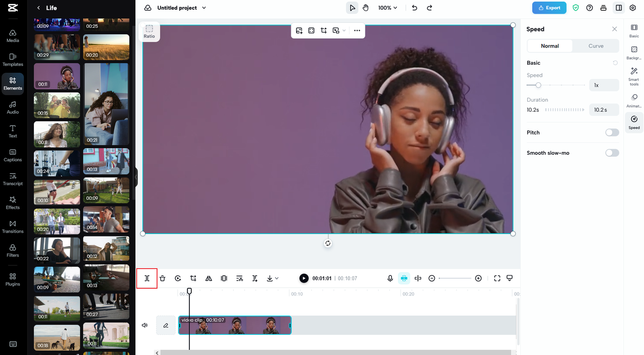644x355 pixels.
Task: Crop clip using timeline toolbar crop icon
Action: (x=193, y=278)
